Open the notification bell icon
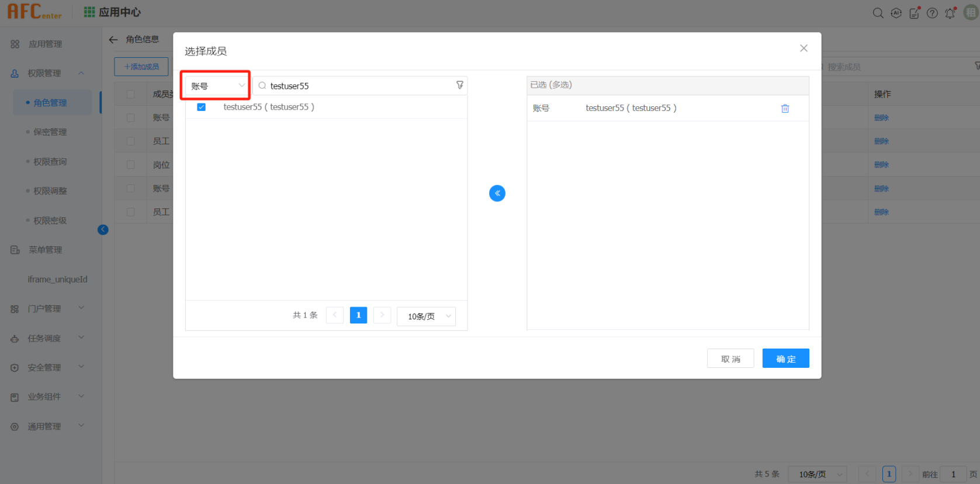Image resolution: width=980 pixels, height=484 pixels. click(x=950, y=13)
